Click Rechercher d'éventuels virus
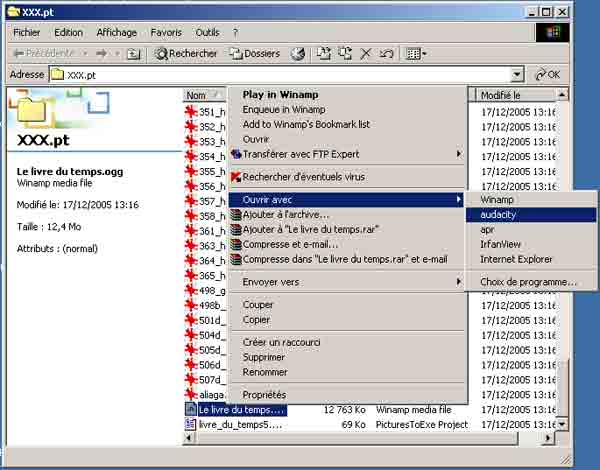The image size is (600, 470). (347, 177)
